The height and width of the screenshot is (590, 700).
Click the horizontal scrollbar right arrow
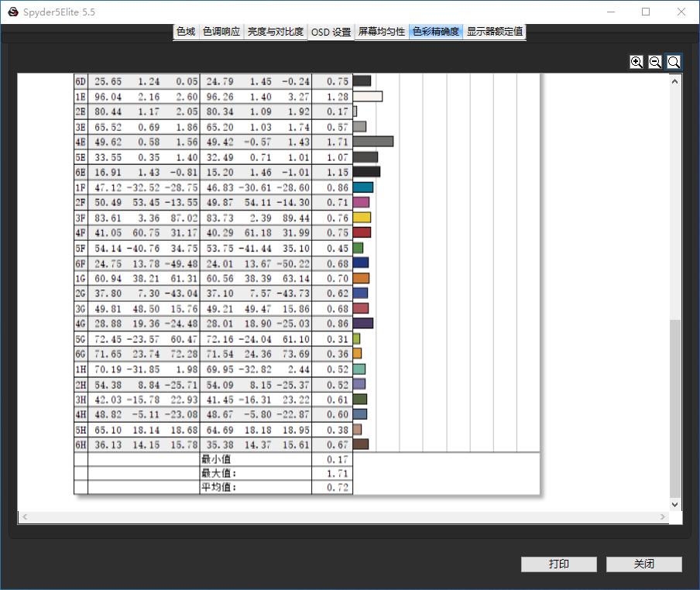tap(663, 516)
